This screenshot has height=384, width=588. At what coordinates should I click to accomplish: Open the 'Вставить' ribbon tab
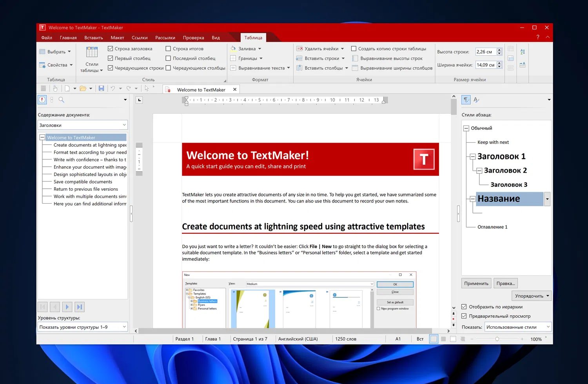coord(93,38)
